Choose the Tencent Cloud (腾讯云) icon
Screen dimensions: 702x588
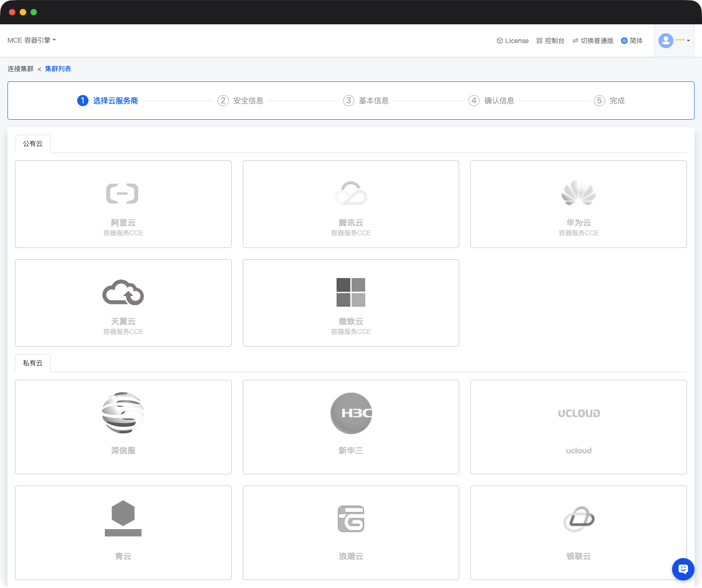[351, 194]
